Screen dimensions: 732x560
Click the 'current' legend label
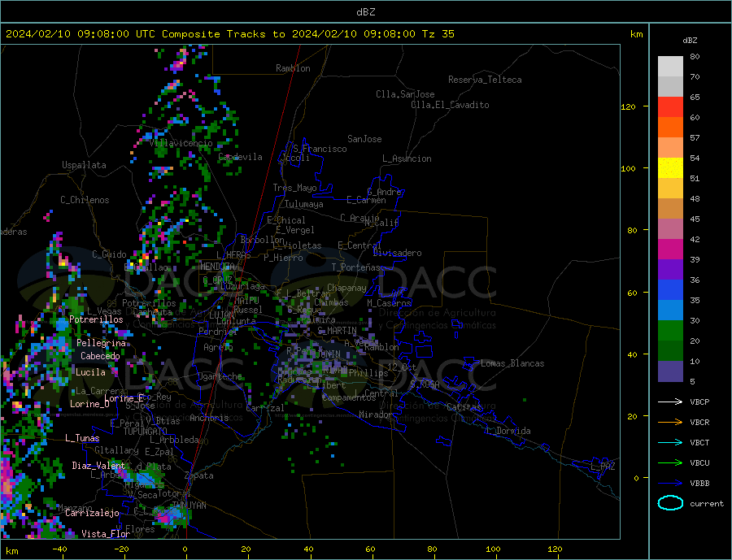coord(707,504)
